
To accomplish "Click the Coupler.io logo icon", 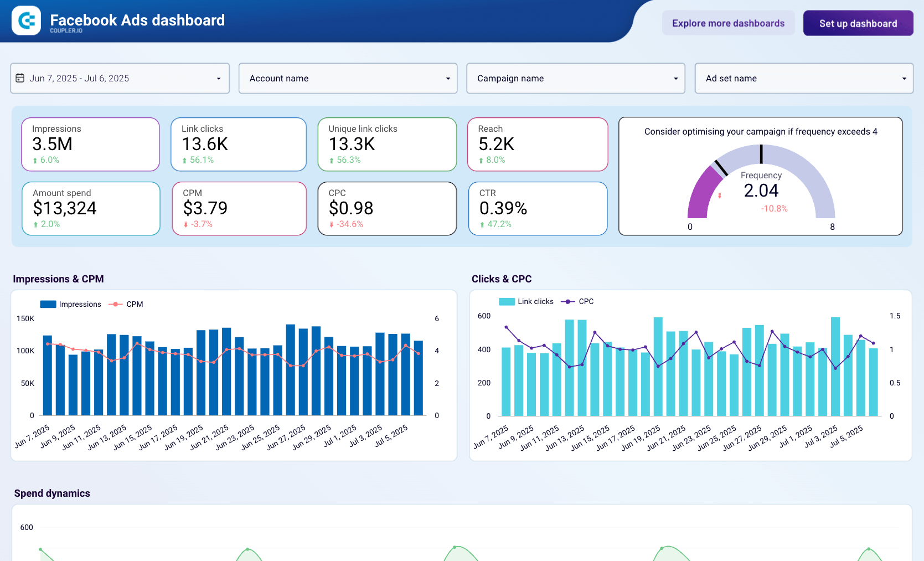I will click(26, 20).
